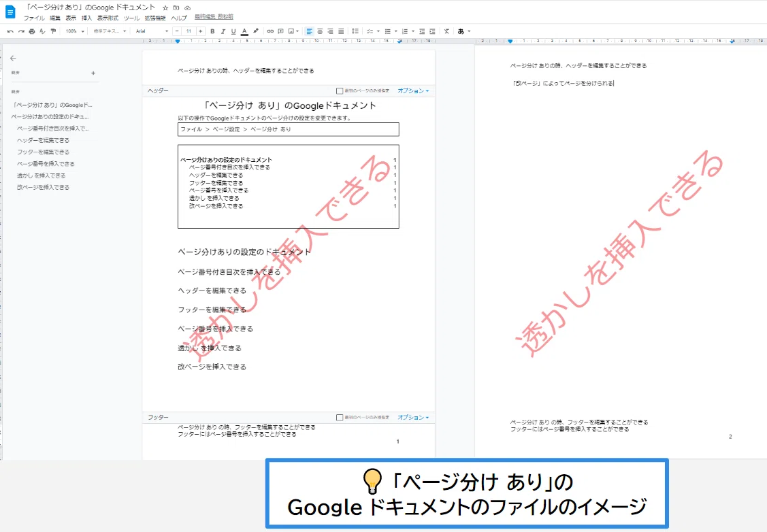Open the ツール menu
The image size is (767, 532).
tap(131, 18)
